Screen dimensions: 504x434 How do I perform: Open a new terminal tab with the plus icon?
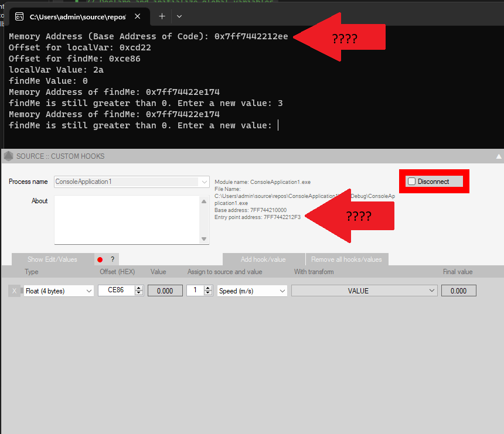pos(162,16)
